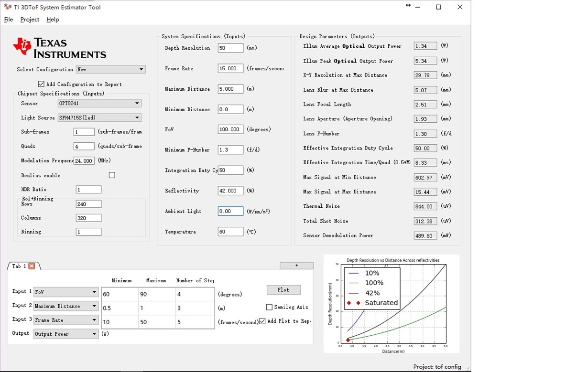Toggle Add Plot to Report checkbox

click(262, 321)
